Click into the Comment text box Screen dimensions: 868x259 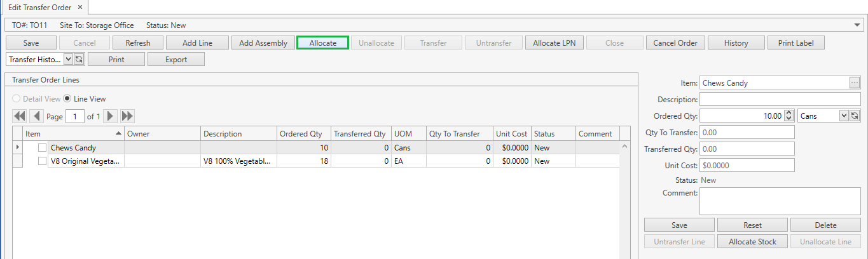(780, 201)
